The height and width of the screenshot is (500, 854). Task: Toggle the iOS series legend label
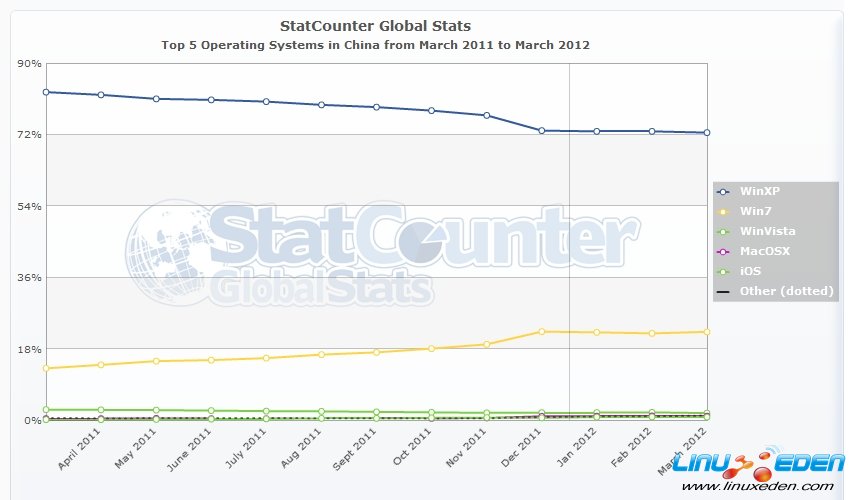pyautogui.click(x=750, y=271)
